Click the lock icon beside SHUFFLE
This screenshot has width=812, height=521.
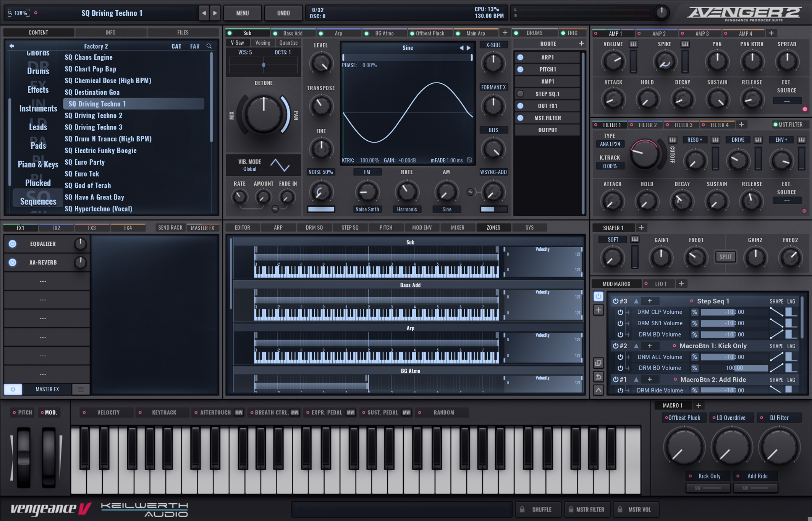(x=522, y=509)
